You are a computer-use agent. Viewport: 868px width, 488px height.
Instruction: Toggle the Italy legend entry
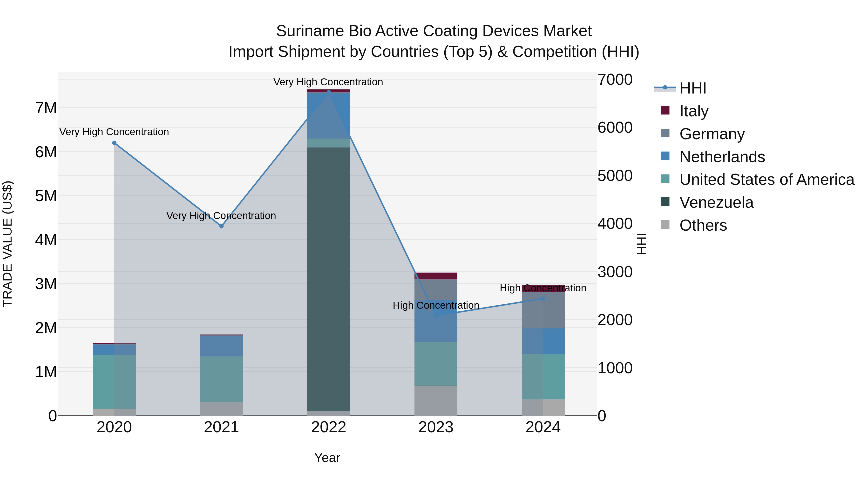pyautogui.click(x=684, y=111)
